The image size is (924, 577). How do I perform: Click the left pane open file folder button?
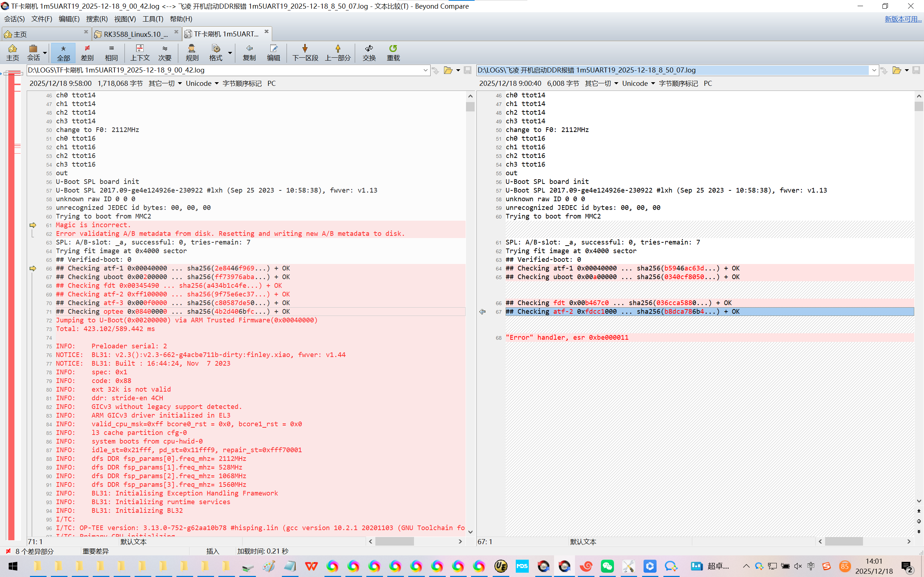(448, 70)
